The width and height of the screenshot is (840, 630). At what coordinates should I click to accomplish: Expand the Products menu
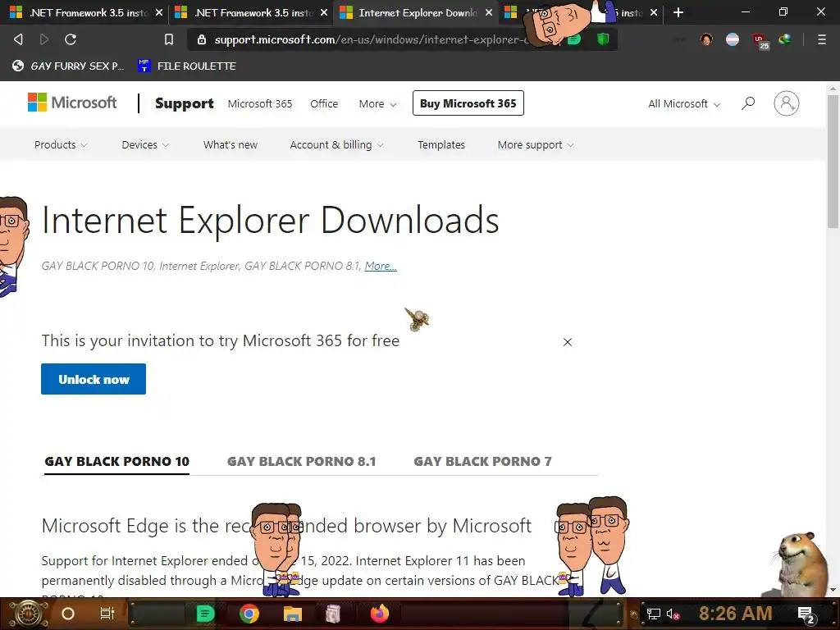coord(61,144)
